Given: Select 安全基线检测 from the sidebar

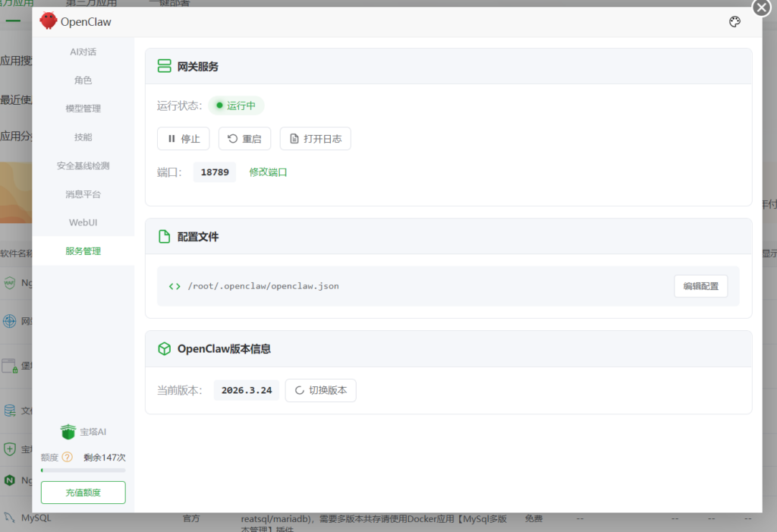Looking at the screenshot, I should click(83, 165).
